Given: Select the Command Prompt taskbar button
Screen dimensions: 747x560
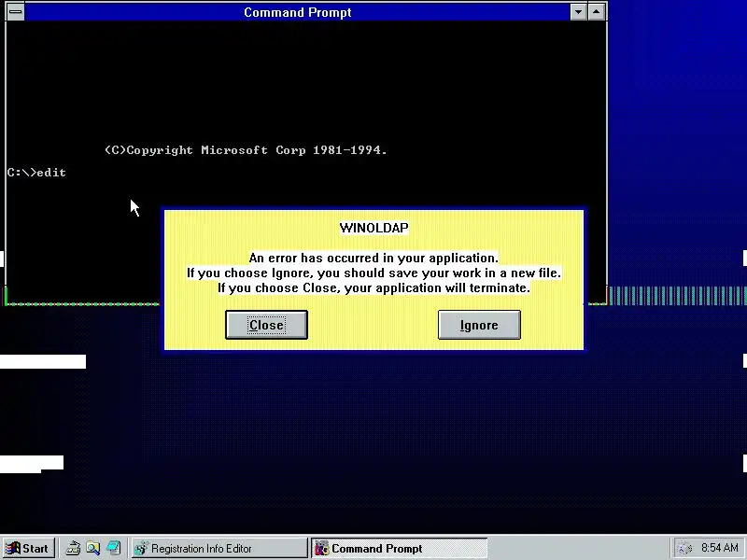Looking at the screenshot, I should pyautogui.click(x=400, y=548).
